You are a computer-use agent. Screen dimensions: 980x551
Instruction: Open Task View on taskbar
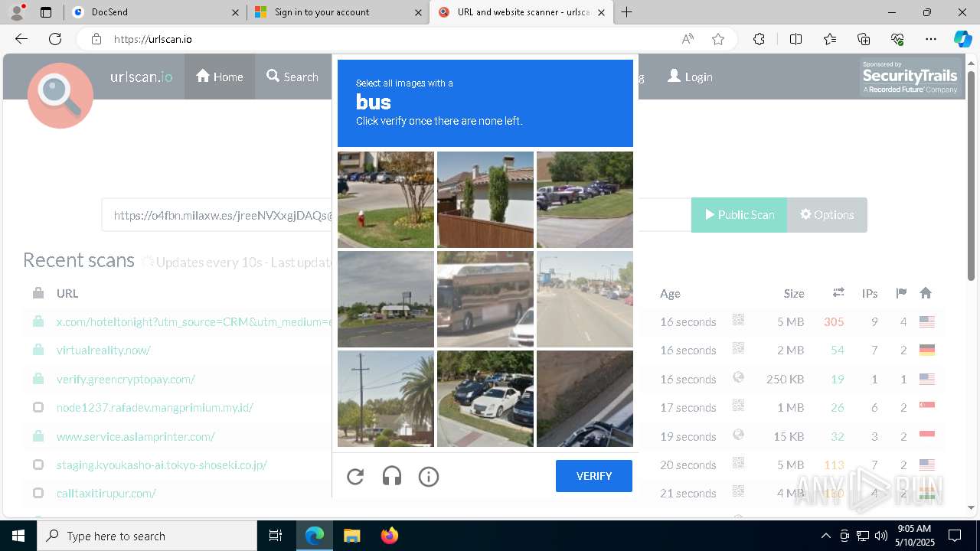pyautogui.click(x=276, y=536)
